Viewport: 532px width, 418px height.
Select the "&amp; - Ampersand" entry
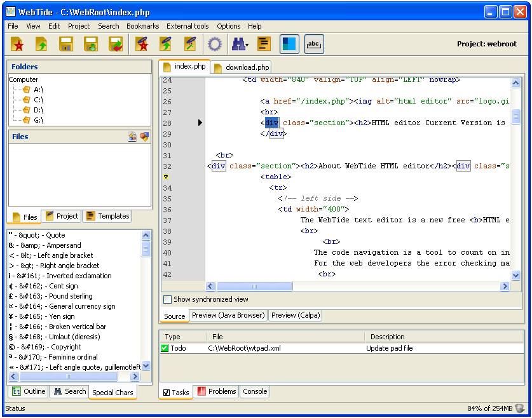coord(45,245)
